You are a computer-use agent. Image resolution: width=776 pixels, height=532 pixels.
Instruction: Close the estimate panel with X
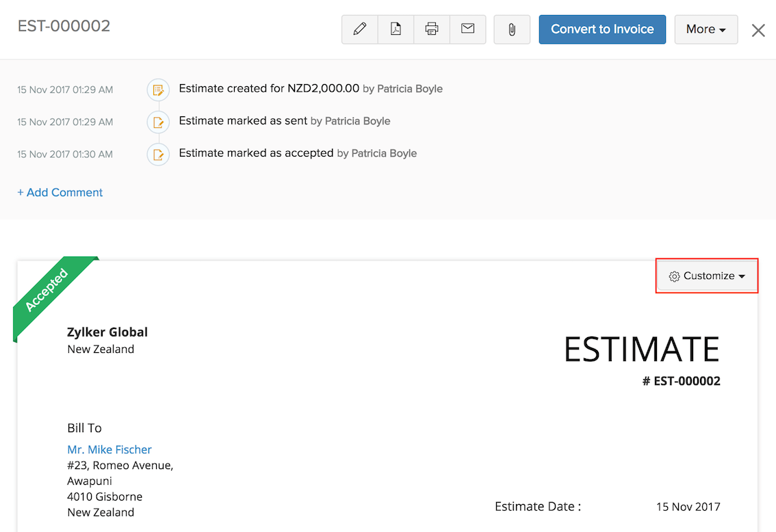coord(758,30)
